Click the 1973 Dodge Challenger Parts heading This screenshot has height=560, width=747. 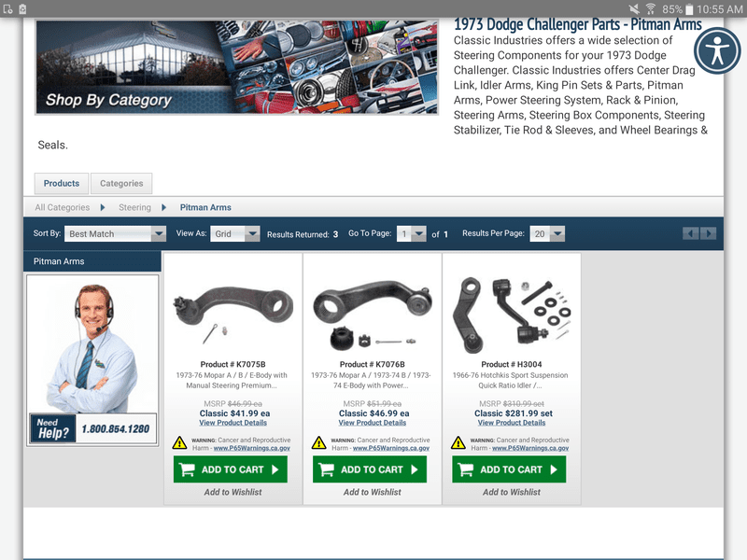[x=577, y=25]
